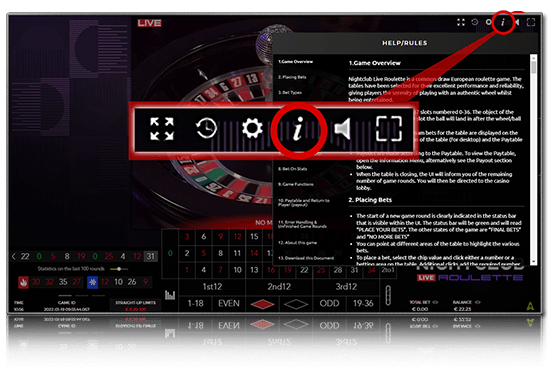
Task: Select '9. Game Functions' help topic
Action: click(296, 184)
